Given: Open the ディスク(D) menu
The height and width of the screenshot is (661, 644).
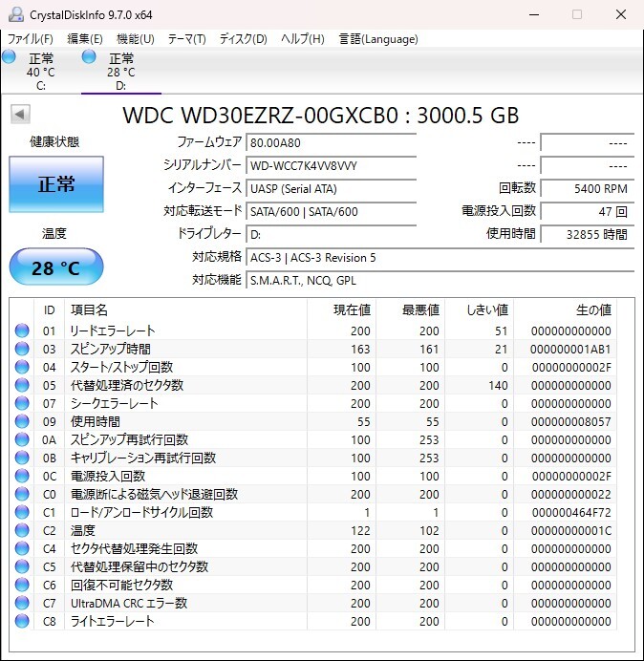Looking at the screenshot, I should coord(244,39).
